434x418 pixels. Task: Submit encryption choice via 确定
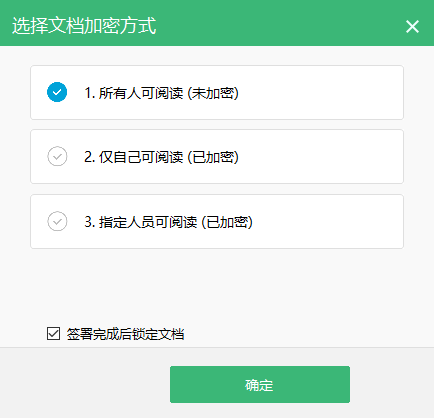(260, 385)
